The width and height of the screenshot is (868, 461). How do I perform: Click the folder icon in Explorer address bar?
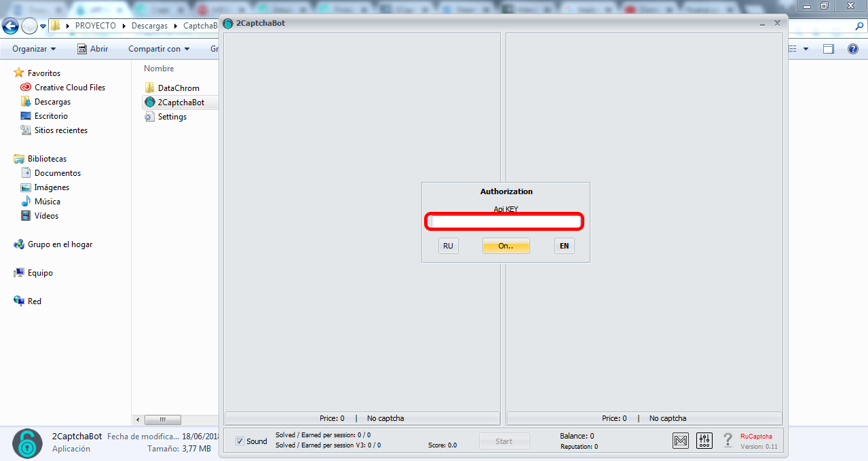pos(56,25)
